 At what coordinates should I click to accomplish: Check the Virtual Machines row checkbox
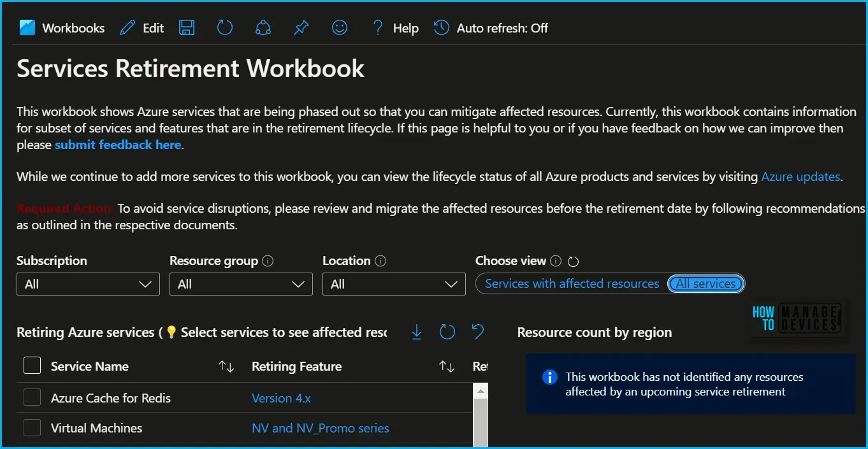coord(32,427)
